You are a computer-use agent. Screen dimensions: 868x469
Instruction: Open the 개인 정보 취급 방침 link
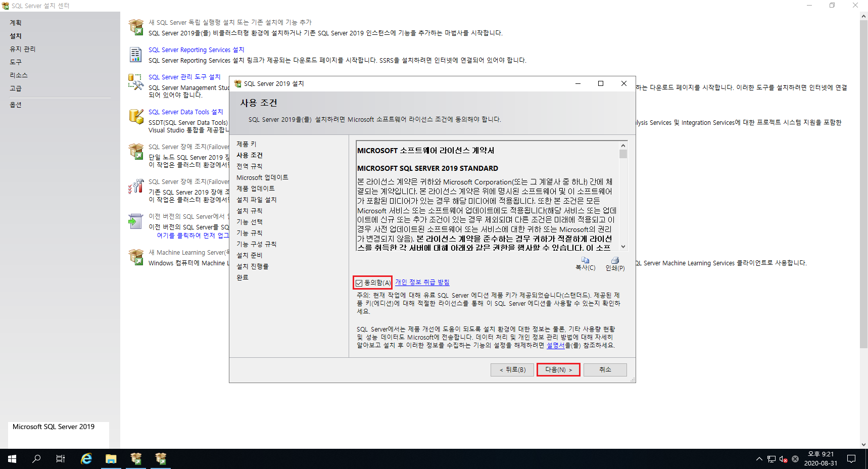point(422,282)
